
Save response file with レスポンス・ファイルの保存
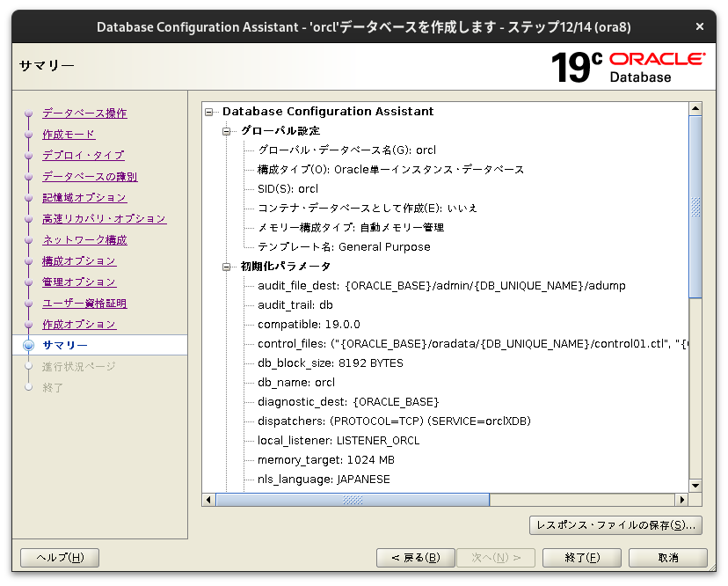pyautogui.click(x=615, y=525)
